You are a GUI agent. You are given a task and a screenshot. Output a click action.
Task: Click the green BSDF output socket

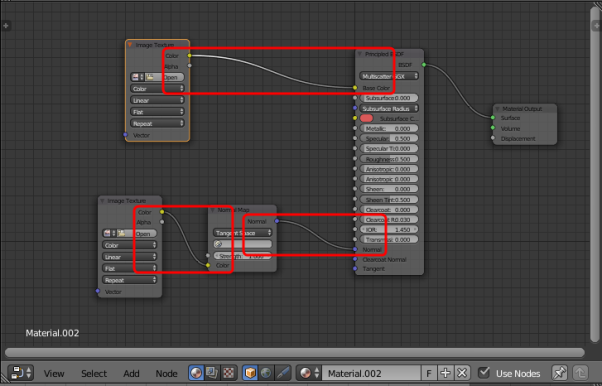point(424,65)
